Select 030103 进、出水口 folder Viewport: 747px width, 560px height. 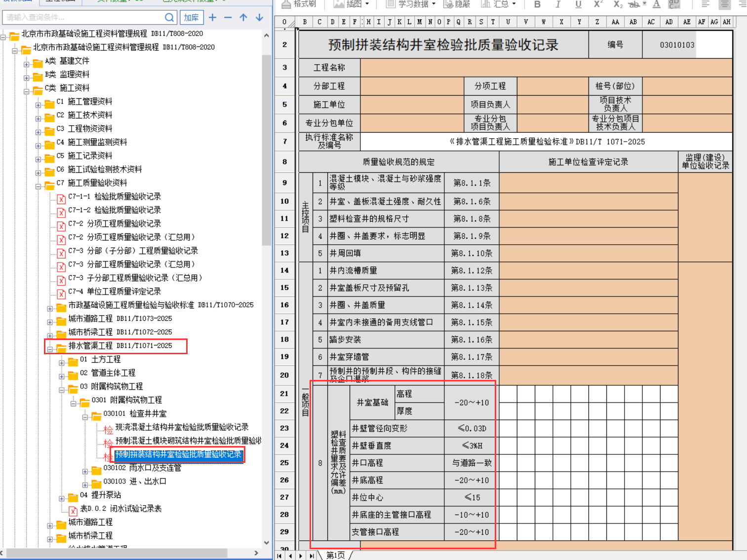coord(135,482)
